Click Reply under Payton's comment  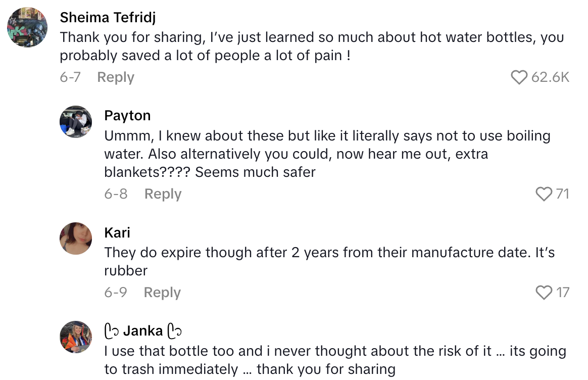(163, 194)
